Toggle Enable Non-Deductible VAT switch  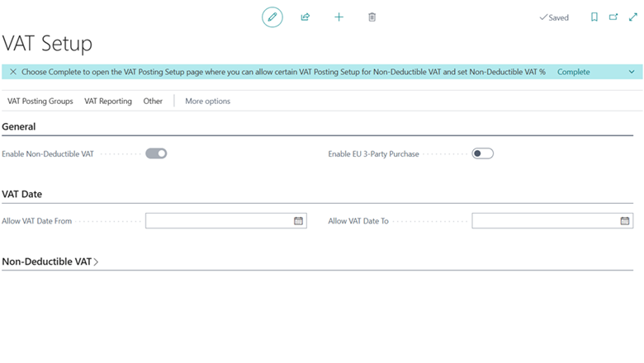pos(156,153)
